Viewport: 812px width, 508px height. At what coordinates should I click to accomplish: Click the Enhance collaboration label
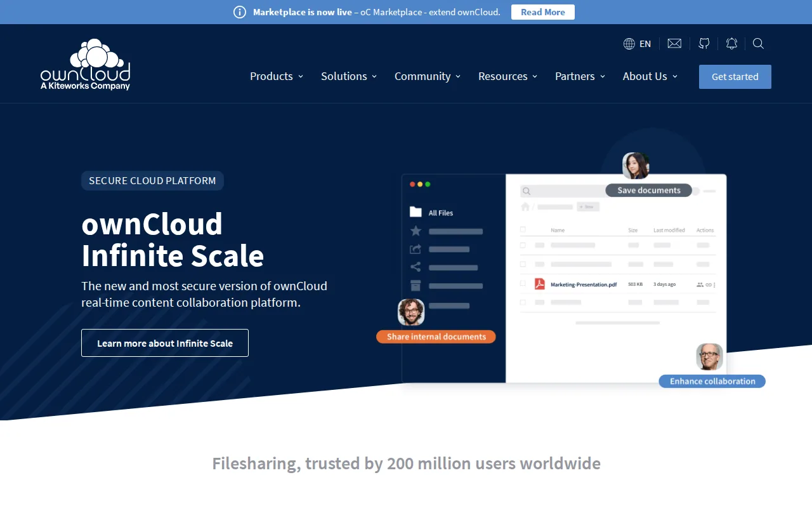pyautogui.click(x=712, y=381)
